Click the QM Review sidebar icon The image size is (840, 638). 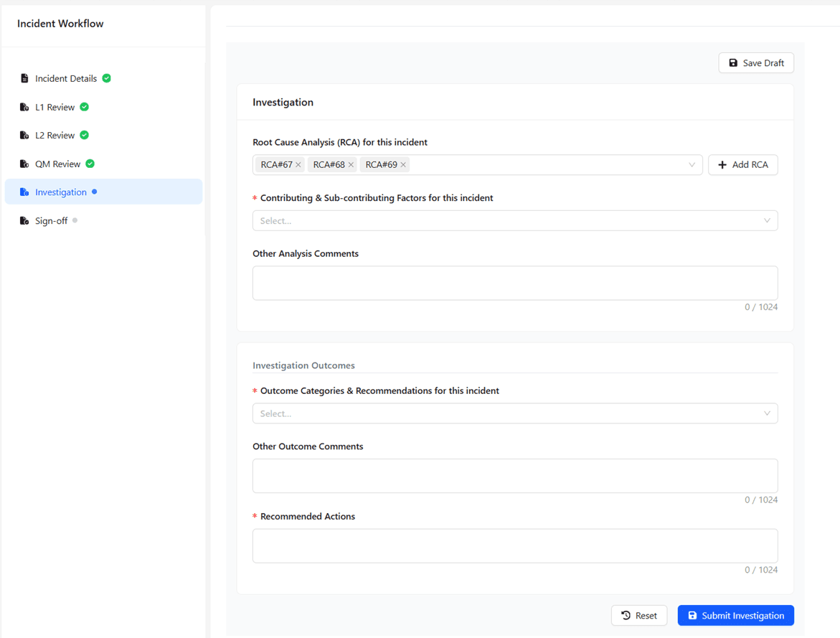click(24, 164)
